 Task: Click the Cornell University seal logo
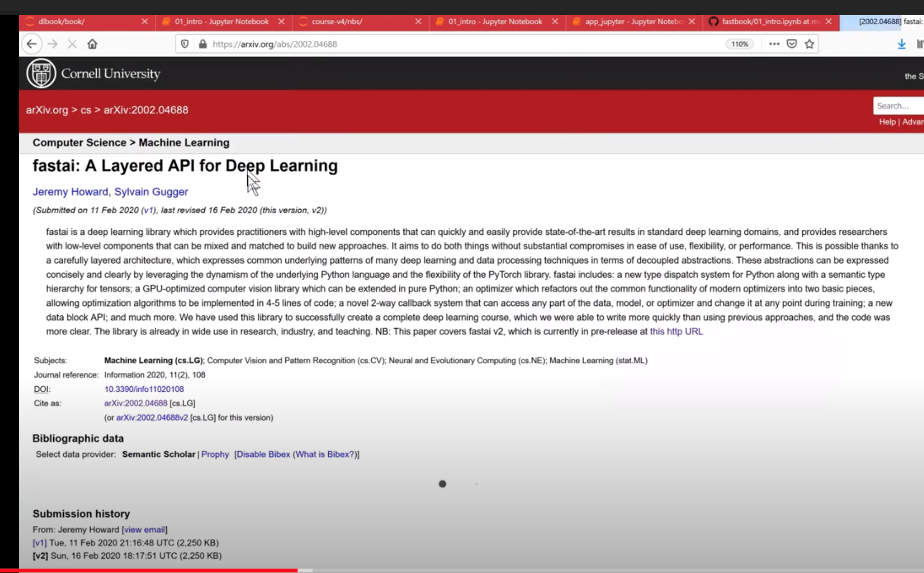pos(41,73)
